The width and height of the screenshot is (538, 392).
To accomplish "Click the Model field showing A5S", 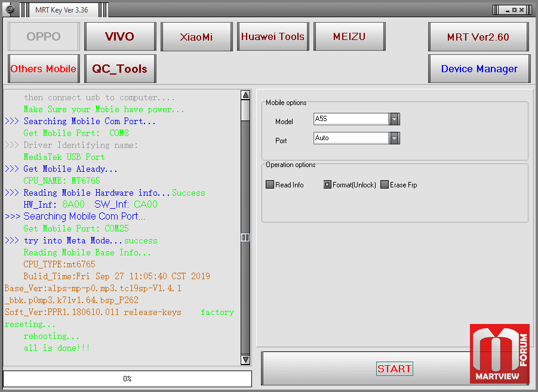I will point(351,119).
